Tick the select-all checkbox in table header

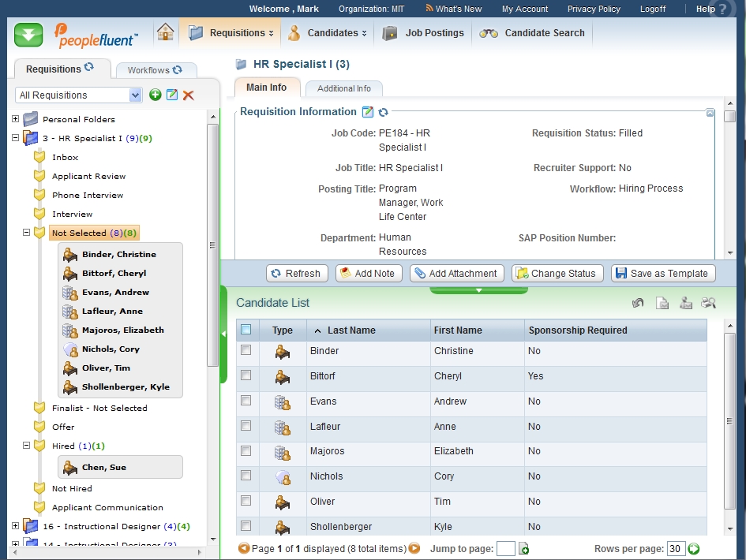(246, 330)
